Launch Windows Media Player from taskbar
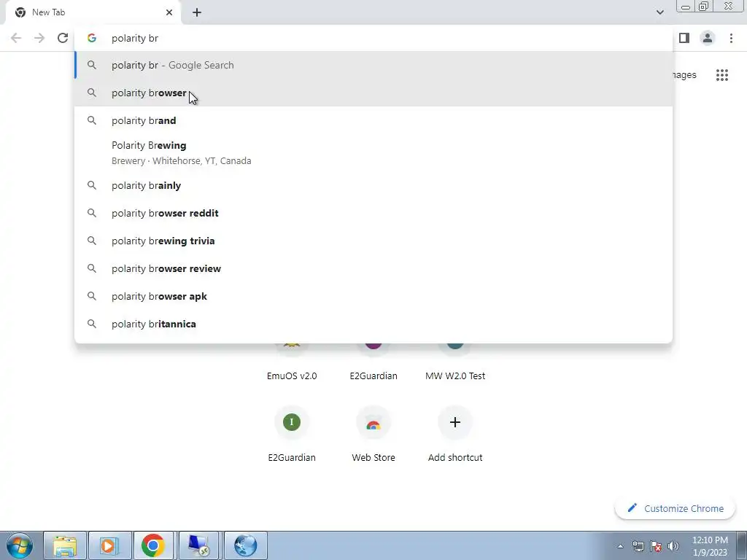747x560 pixels. (109, 545)
